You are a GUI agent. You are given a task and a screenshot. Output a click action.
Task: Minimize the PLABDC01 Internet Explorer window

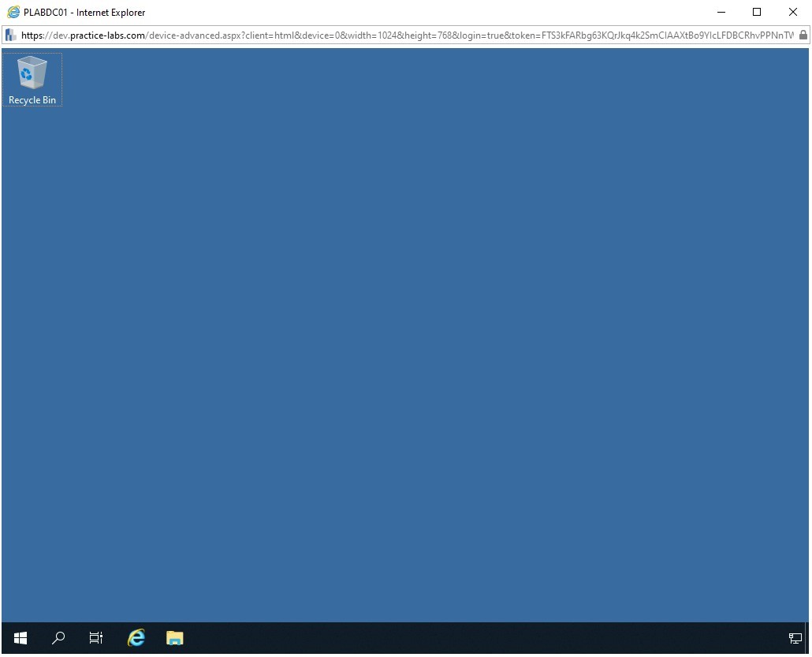721,12
